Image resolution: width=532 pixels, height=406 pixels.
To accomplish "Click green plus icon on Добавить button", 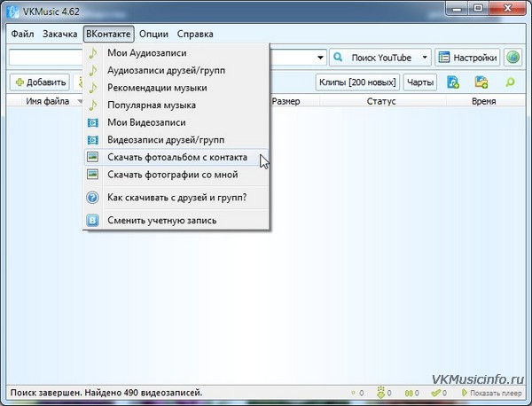I will 20,82.
